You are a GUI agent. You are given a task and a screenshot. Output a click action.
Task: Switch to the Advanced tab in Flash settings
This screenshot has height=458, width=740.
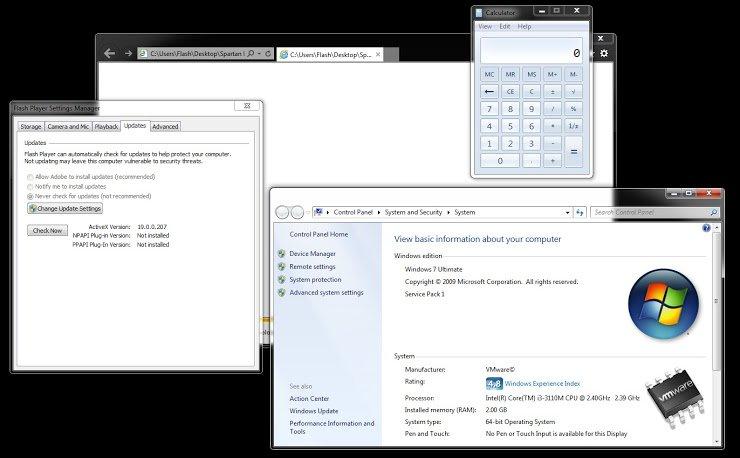tap(165, 127)
